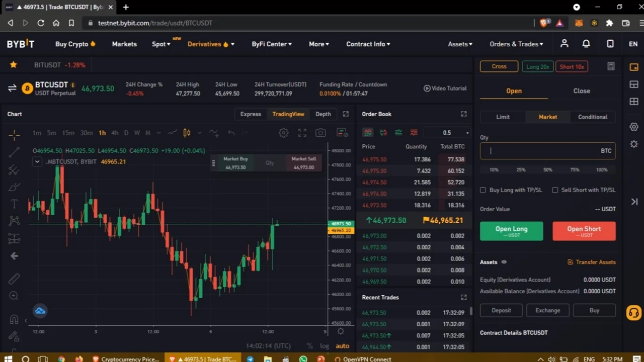
Task: Open the order book 0.5 grouping dropdown
Action: 447,133
